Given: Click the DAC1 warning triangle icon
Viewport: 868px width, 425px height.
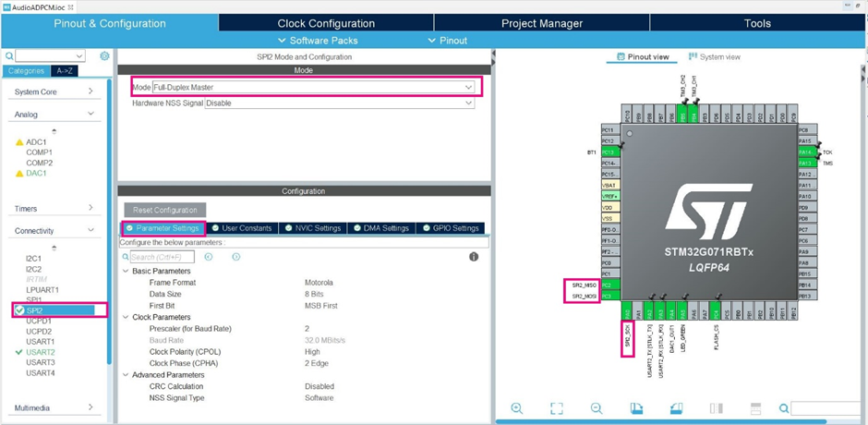Looking at the screenshot, I should click(x=19, y=174).
